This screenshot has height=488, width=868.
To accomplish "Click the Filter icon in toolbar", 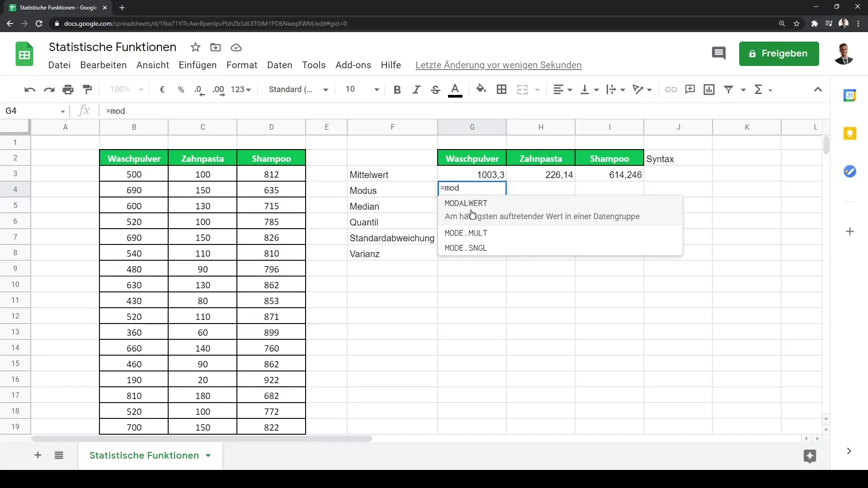I will [729, 89].
